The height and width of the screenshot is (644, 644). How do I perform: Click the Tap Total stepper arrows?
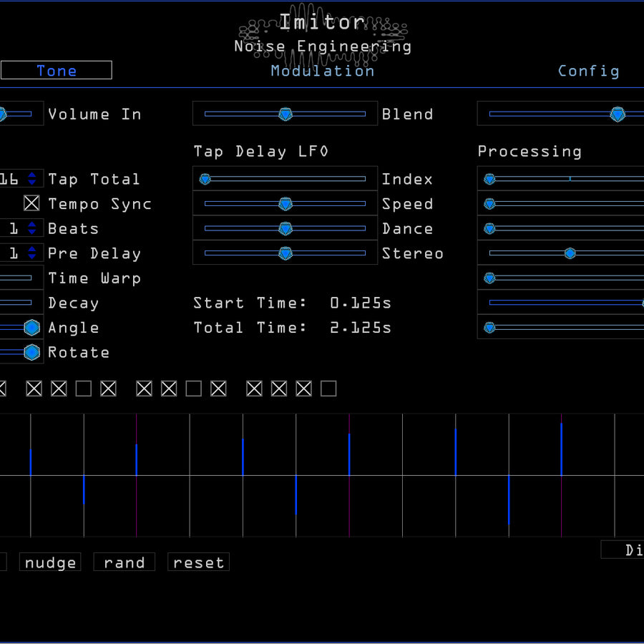31,180
